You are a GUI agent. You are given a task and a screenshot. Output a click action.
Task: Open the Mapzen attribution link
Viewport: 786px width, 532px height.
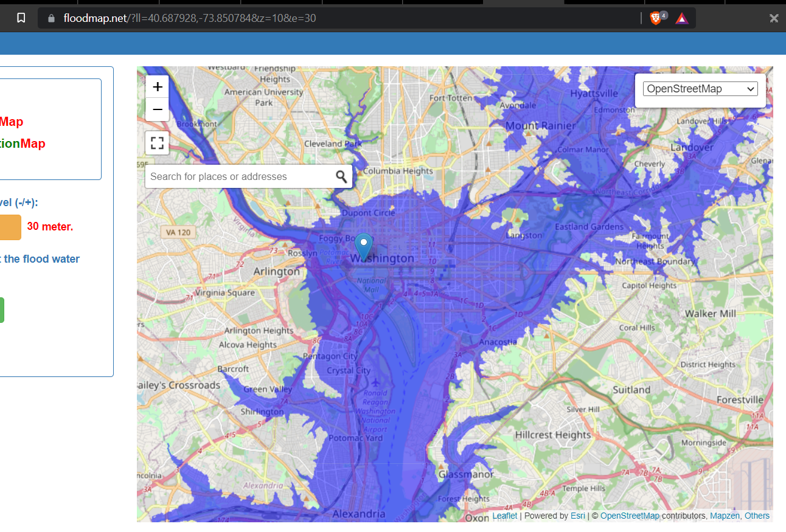pyautogui.click(x=725, y=516)
